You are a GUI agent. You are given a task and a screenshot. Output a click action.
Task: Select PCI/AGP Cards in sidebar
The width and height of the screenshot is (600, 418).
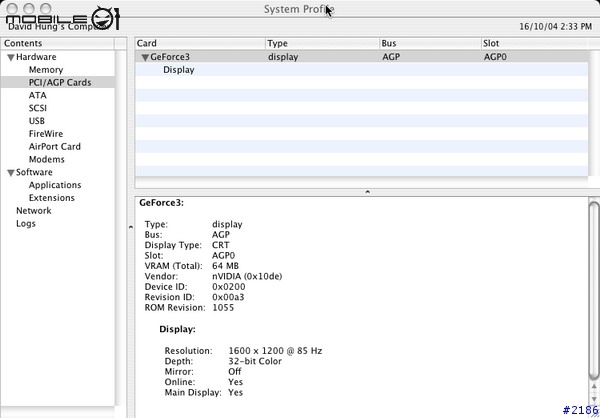(60, 82)
